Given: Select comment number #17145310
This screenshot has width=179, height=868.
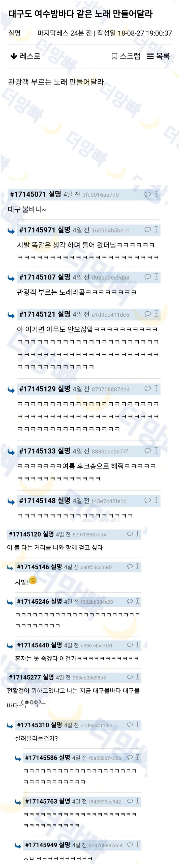Looking at the screenshot, I should (x=33, y=725).
